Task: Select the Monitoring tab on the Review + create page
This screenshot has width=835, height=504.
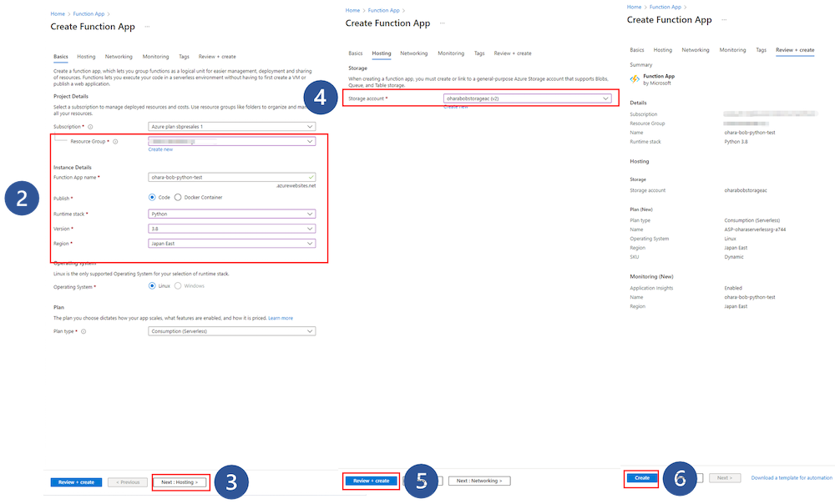Action: (x=733, y=50)
